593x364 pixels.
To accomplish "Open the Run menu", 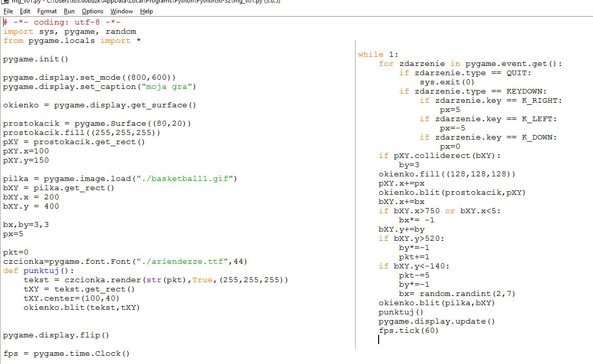I will [69, 11].
